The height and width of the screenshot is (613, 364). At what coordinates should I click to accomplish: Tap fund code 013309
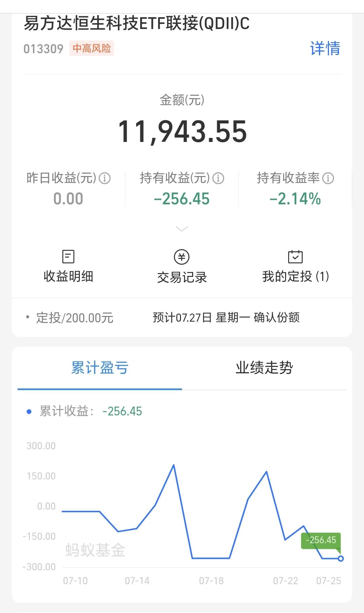(x=43, y=49)
